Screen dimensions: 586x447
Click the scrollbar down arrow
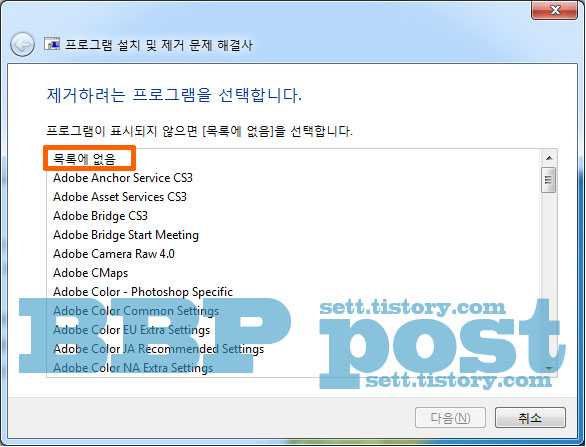pyautogui.click(x=549, y=368)
